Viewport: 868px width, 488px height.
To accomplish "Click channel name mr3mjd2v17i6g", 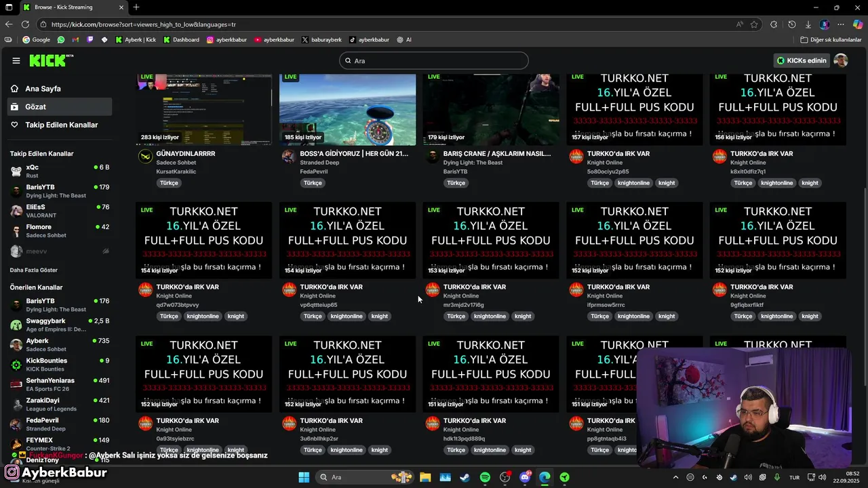I will point(464,305).
